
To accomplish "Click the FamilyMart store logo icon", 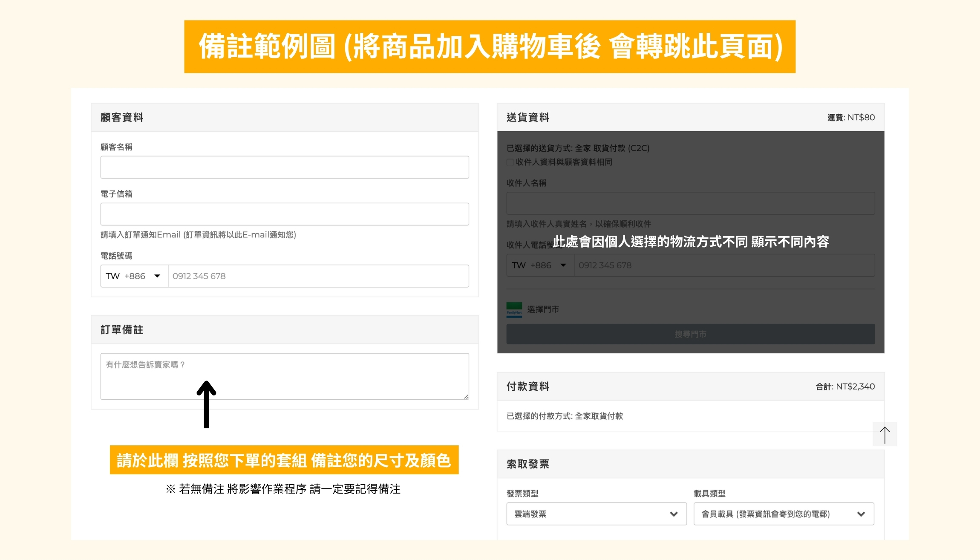I will coord(514,309).
